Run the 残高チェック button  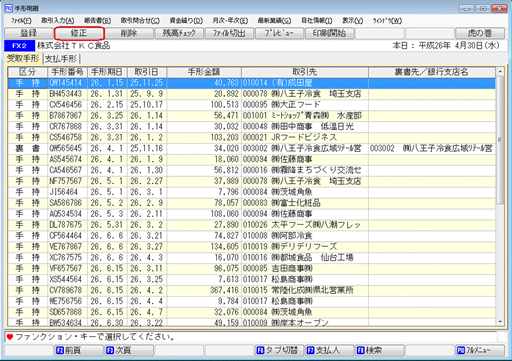(x=179, y=33)
